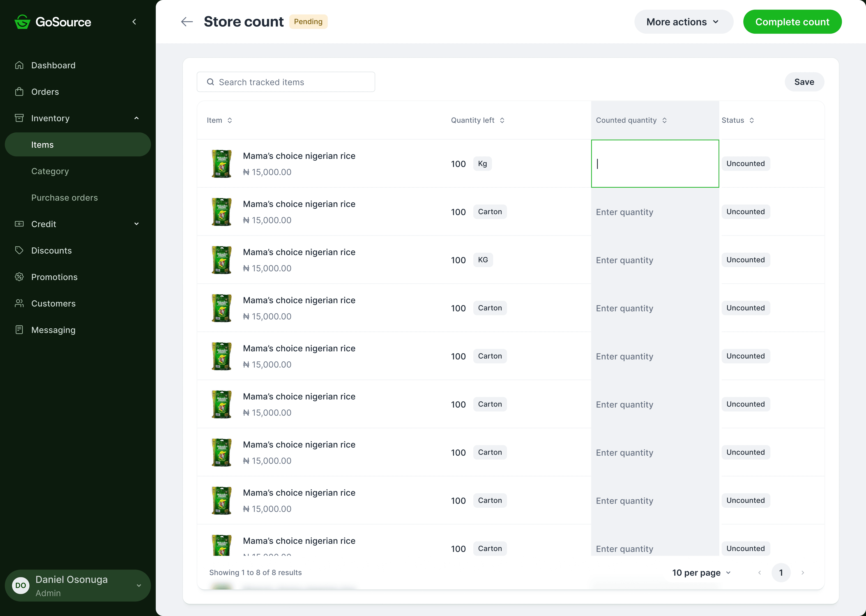The image size is (866, 616).
Task: Open the Category menu entry
Action: tap(50, 171)
